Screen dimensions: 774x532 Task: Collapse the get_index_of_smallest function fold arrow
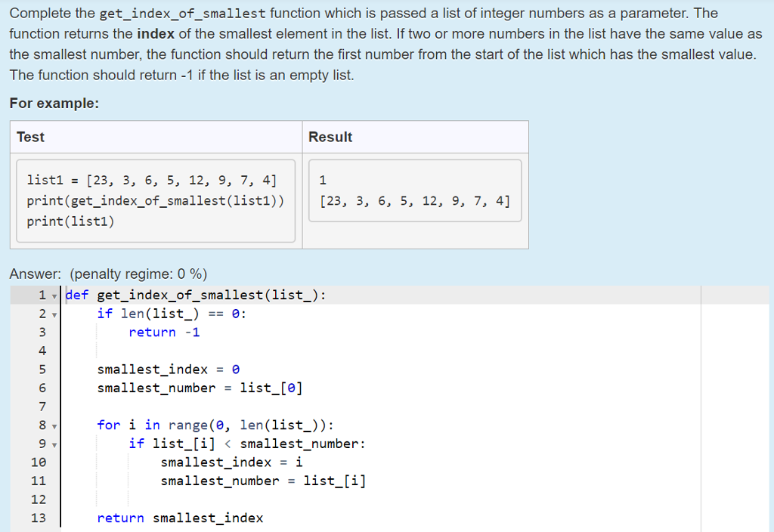53,295
